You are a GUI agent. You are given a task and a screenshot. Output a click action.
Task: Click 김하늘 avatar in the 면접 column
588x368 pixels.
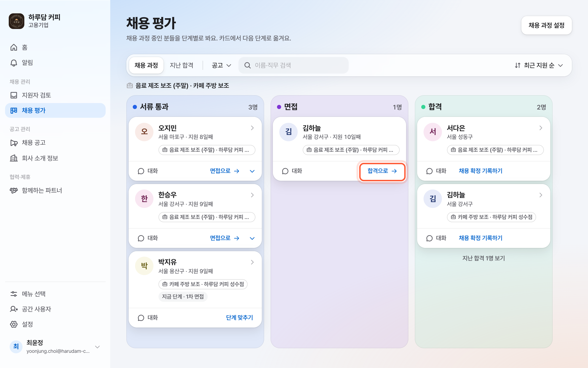[288, 132]
